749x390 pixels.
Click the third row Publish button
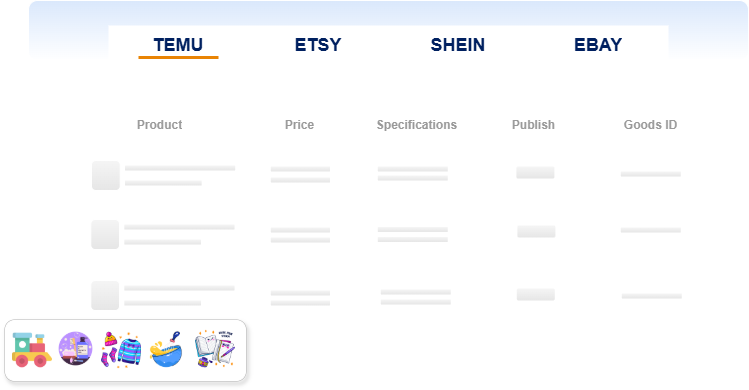pos(535,294)
